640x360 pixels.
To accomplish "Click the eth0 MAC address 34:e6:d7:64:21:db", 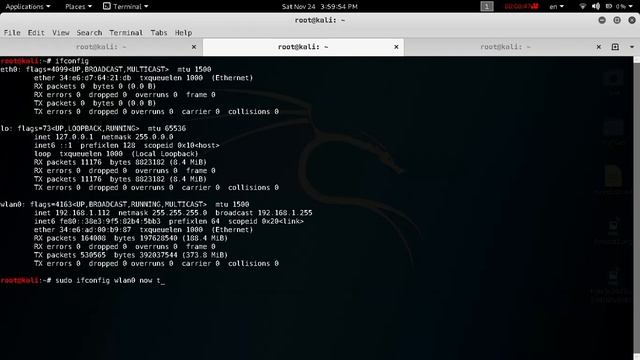I will tap(97, 78).
